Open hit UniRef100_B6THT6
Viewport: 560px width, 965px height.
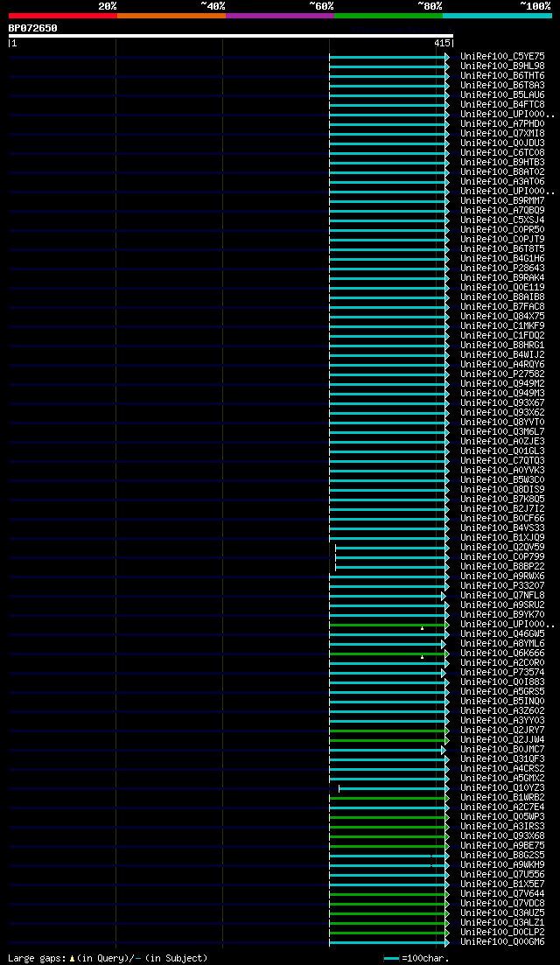tap(502, 76)
